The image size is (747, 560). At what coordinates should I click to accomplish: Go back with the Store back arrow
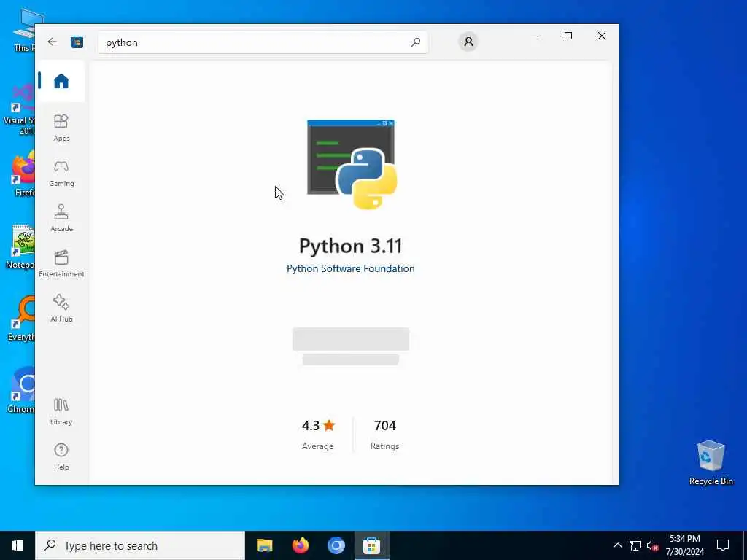[53, 42]
